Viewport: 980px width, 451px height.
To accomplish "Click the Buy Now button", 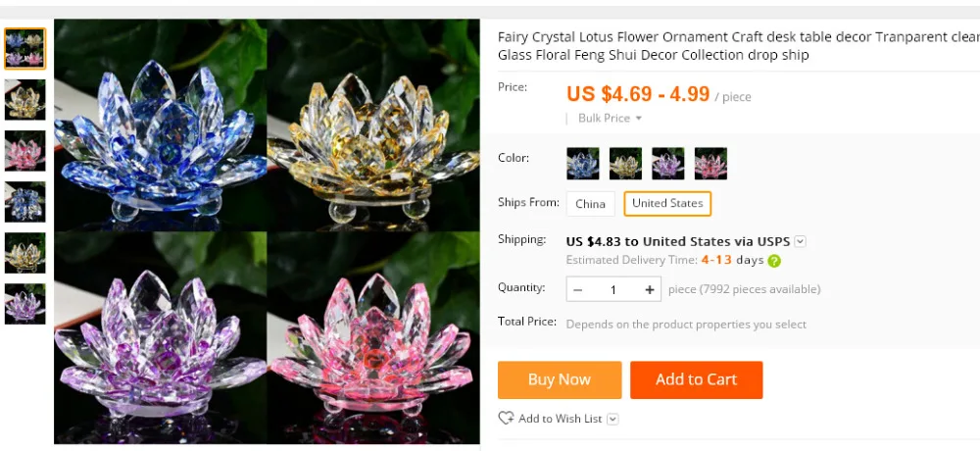I will pos(560,379).
